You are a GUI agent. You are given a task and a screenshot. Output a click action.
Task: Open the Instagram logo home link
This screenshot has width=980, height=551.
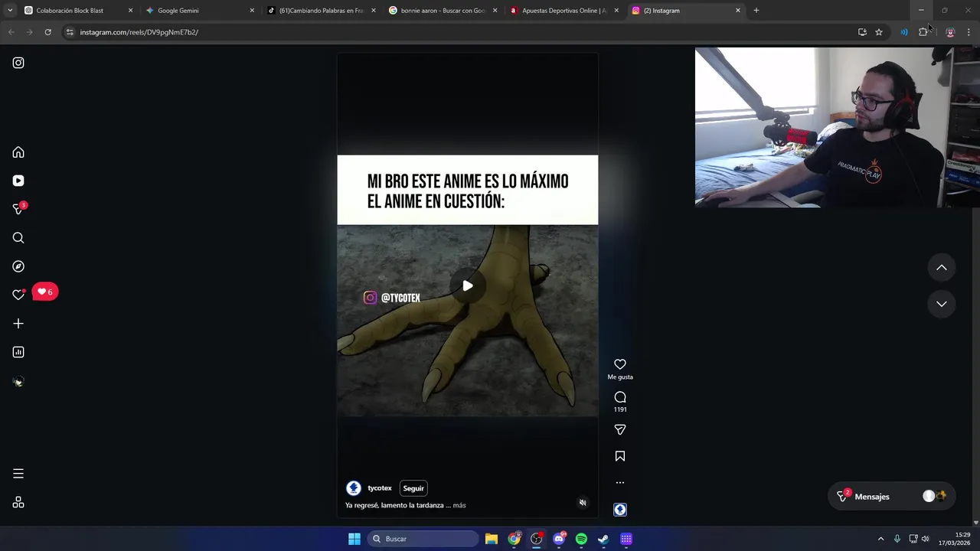(x=18, y=63)
